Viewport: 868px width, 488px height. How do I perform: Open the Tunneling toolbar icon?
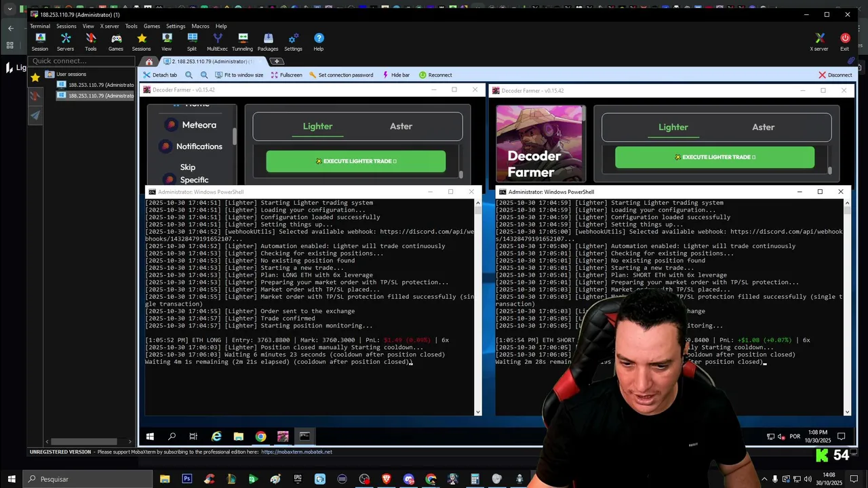(242, 42)
